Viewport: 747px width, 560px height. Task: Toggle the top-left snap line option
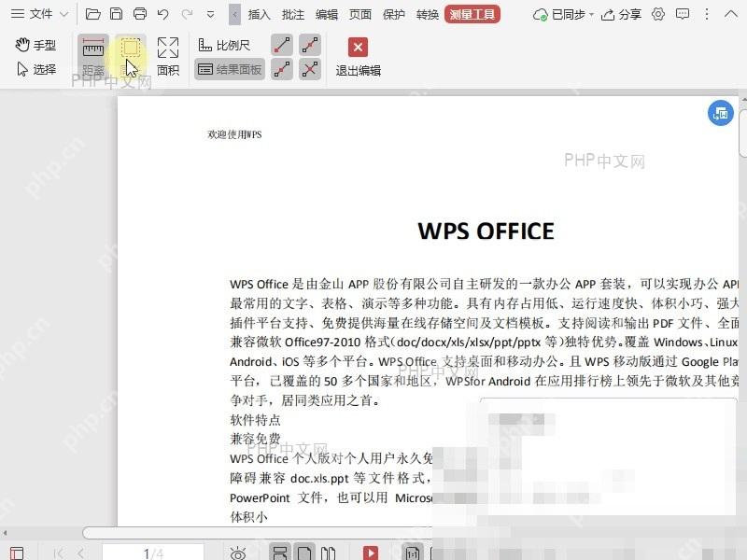[282, 45]
